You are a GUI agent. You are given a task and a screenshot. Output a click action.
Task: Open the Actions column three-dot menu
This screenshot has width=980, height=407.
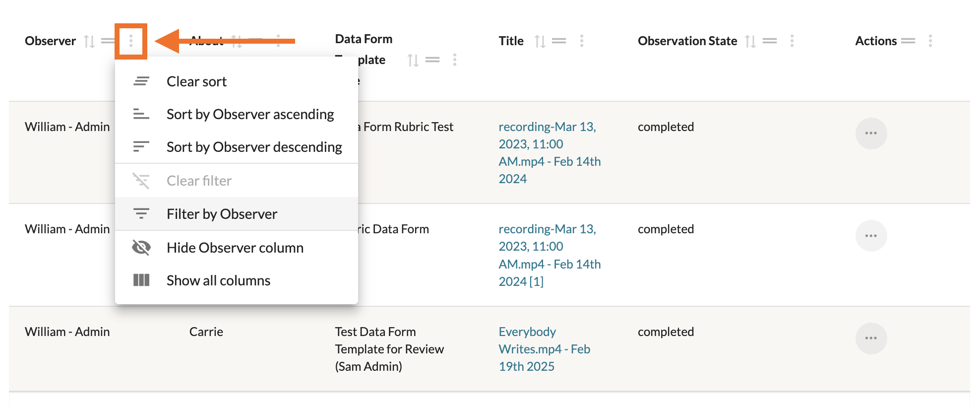pos(930,41)
